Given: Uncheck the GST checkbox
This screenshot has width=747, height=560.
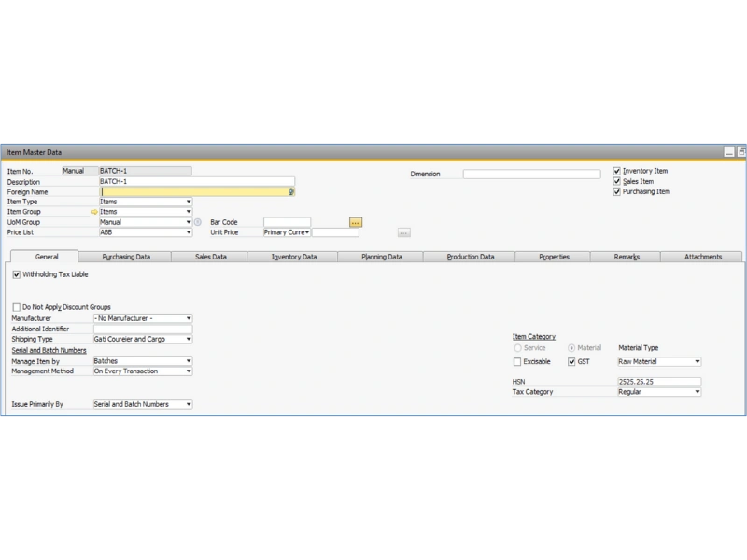Looking at the screenshot, I should (x=571, y=362).
